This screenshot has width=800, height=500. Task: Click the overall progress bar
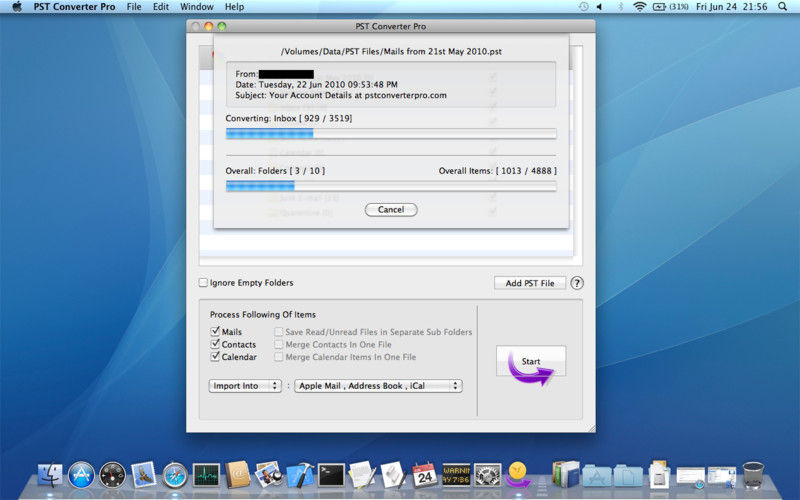click(x=391, y=186)
